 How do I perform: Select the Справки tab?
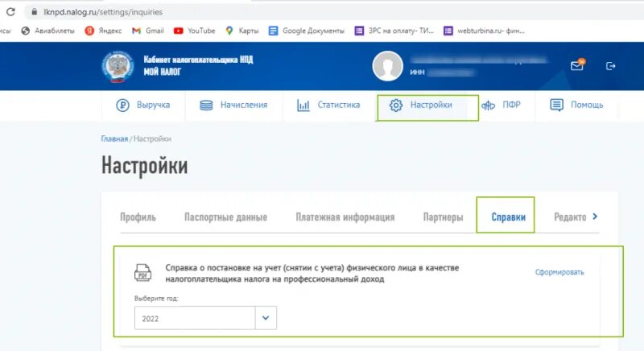[x=509, y=217]
